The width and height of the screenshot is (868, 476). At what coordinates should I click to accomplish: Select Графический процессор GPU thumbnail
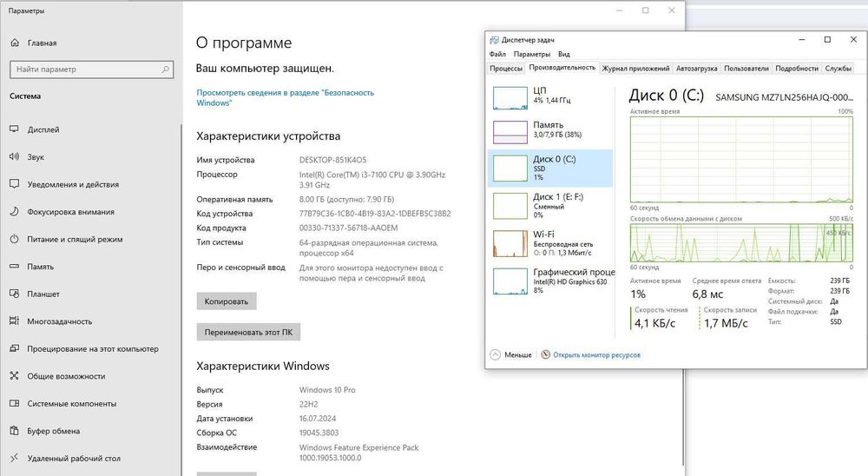point(510,281)
